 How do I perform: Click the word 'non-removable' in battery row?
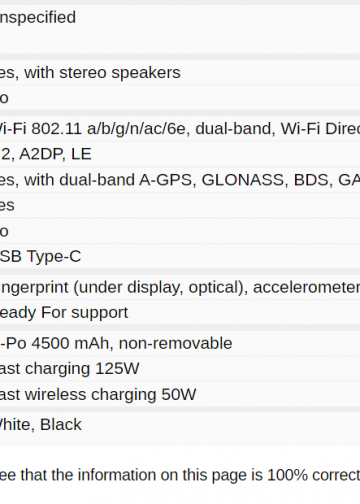click(x=175, y=343)
